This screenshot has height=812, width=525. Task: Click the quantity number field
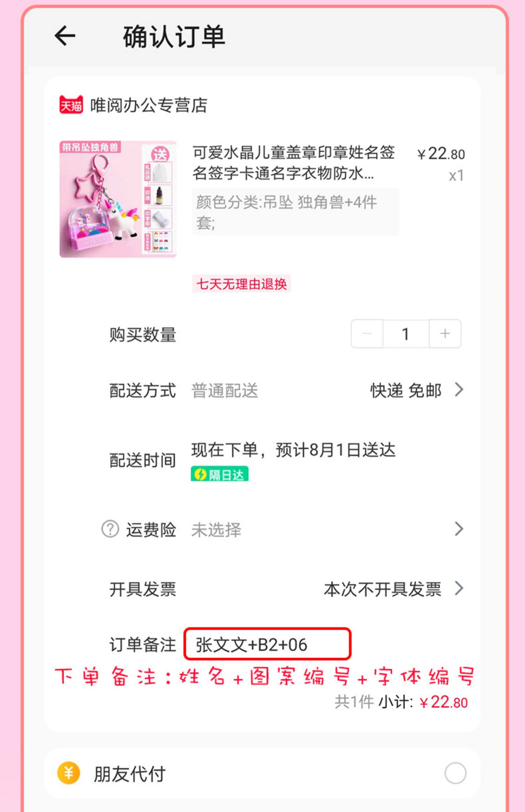tap(406, 334)
